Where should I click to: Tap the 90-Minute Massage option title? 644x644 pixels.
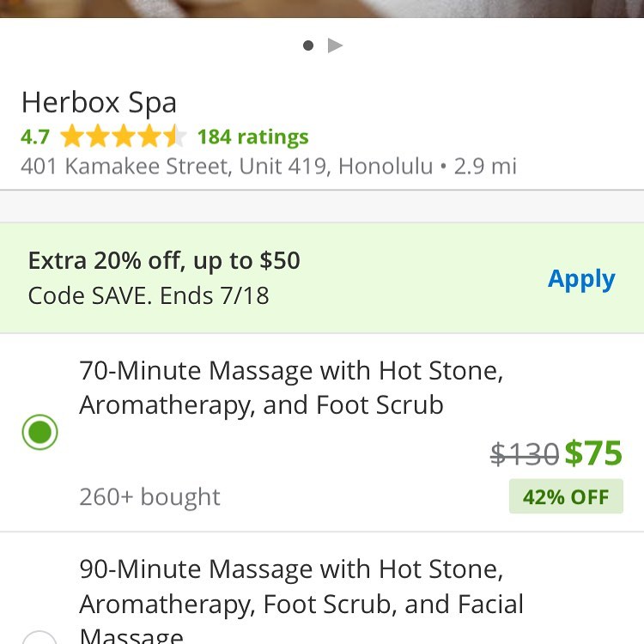point(301,586)
